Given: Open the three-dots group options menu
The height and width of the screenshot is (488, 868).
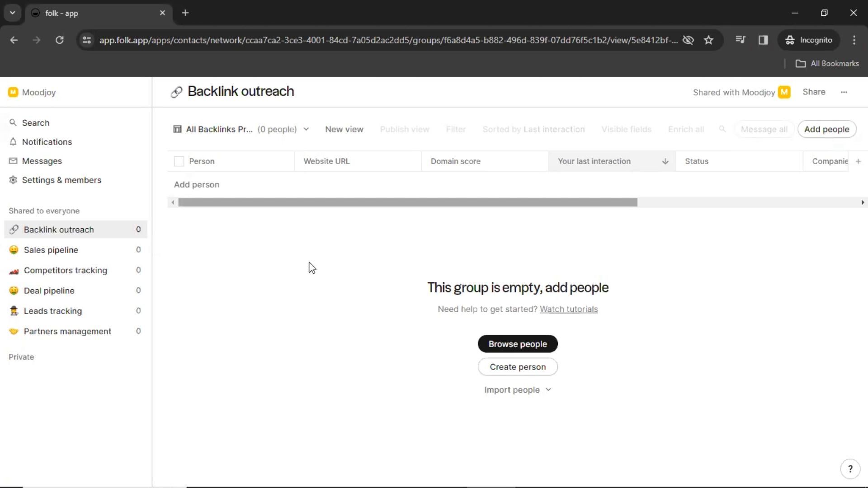Looking at the screenshot, I should coord(844,92).
